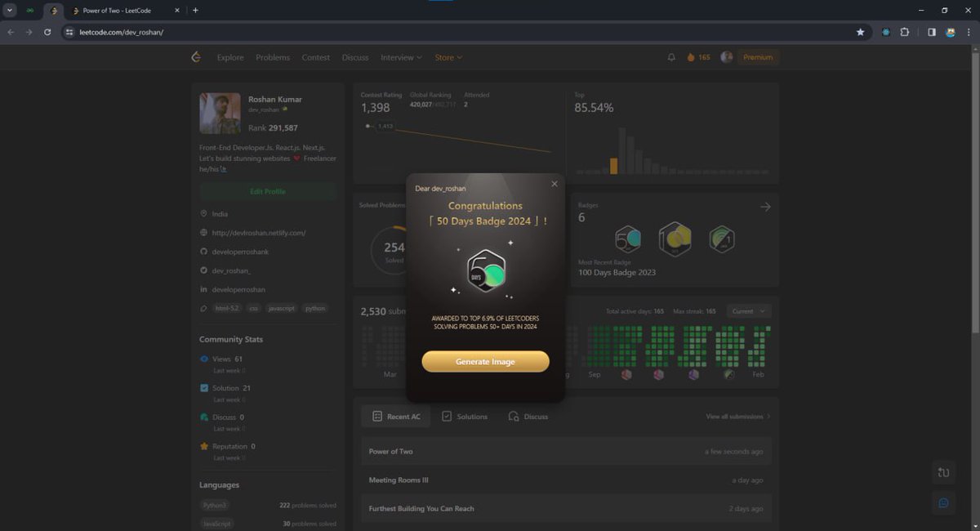Open the Power of Two submission
Image resolution: width=980 pixels, height=531 pixels.
point(566,451)
